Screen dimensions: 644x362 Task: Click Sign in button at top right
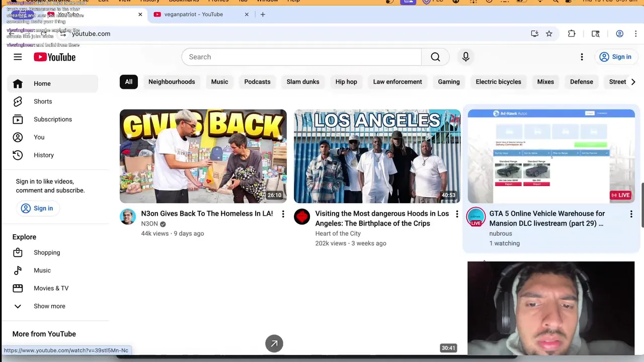coord(615,57)
